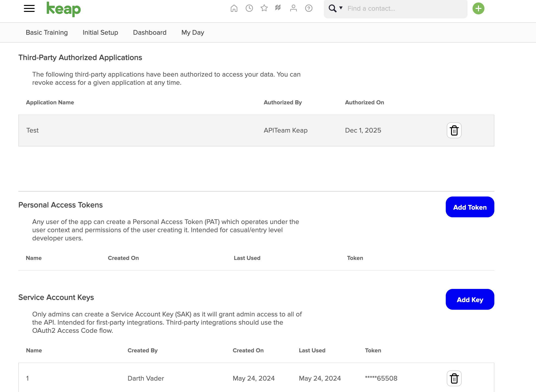Open the recent items clock icon
This screenshot has width=536, height=392.
coord(249,8)
